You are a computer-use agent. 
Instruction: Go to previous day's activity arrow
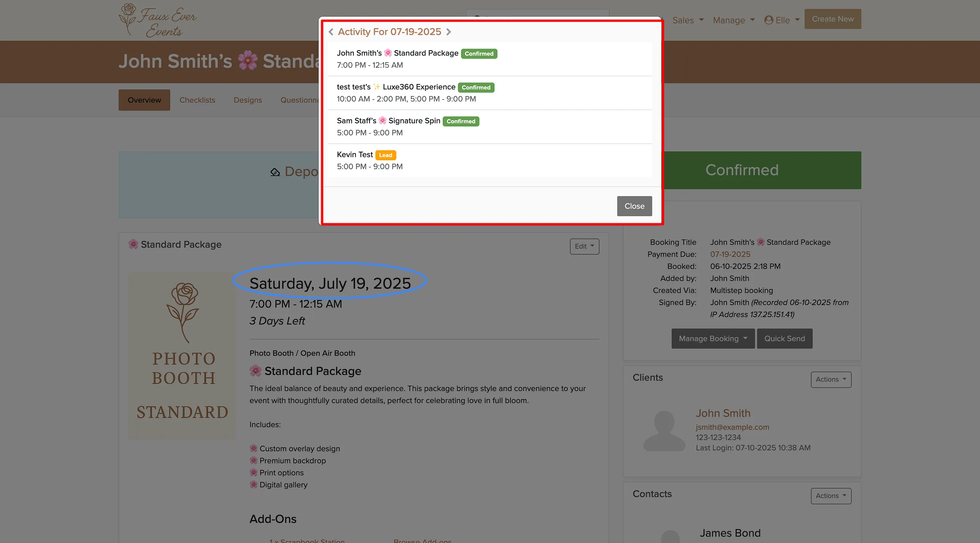[x=331, y=32]
